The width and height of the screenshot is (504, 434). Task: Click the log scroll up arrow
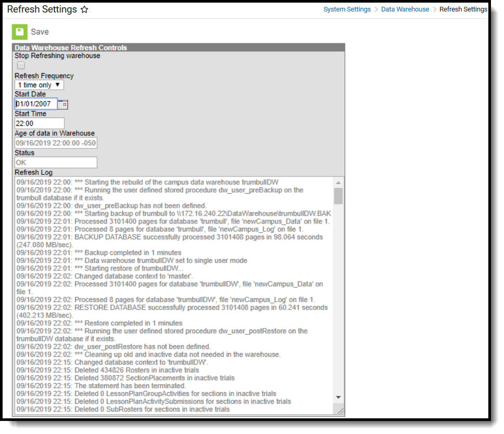coord(338,183)
